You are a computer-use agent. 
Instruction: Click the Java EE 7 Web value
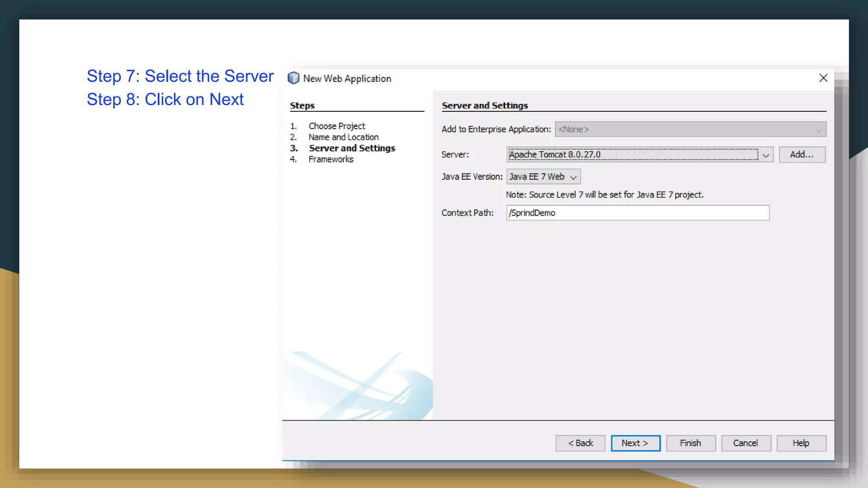pos(537,177)
